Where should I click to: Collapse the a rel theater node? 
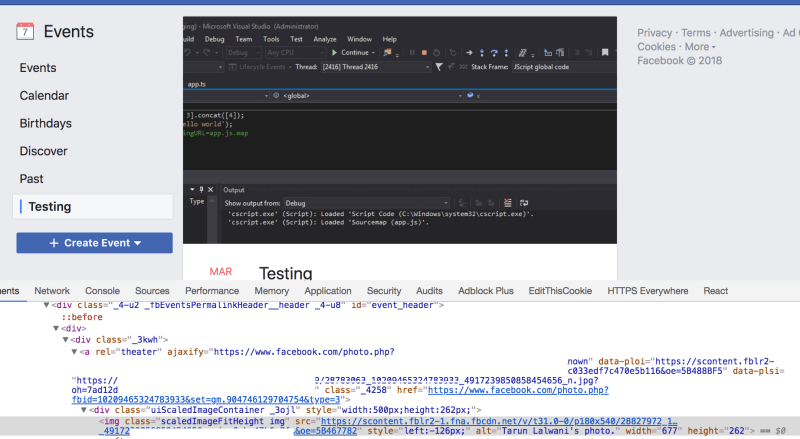[x=74, y=352]
